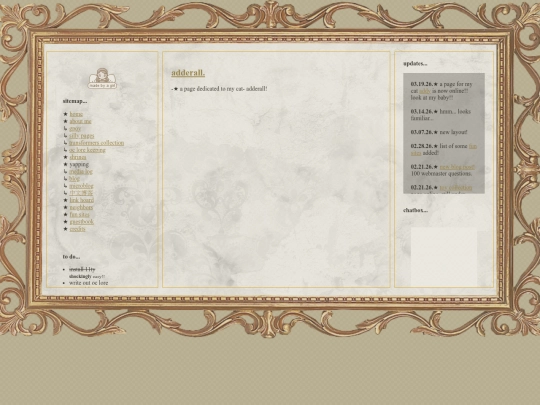Sign the guestbook link
540x405 pixels.
click(x=82, y=222)
